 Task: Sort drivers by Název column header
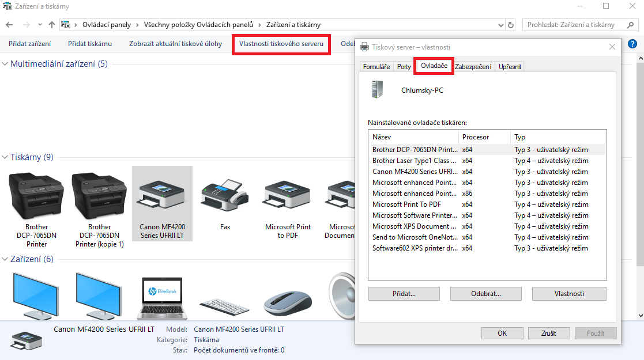coord(413,137)
